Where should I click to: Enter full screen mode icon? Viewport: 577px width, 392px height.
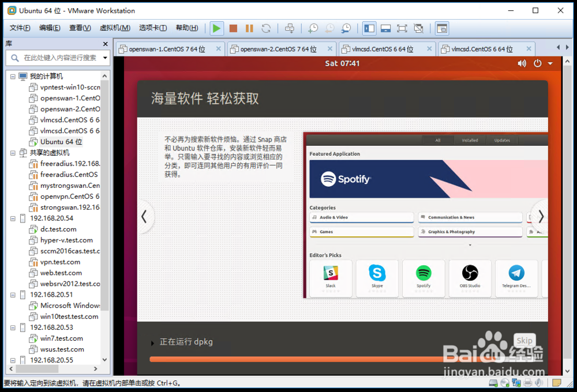pos(402,28)
